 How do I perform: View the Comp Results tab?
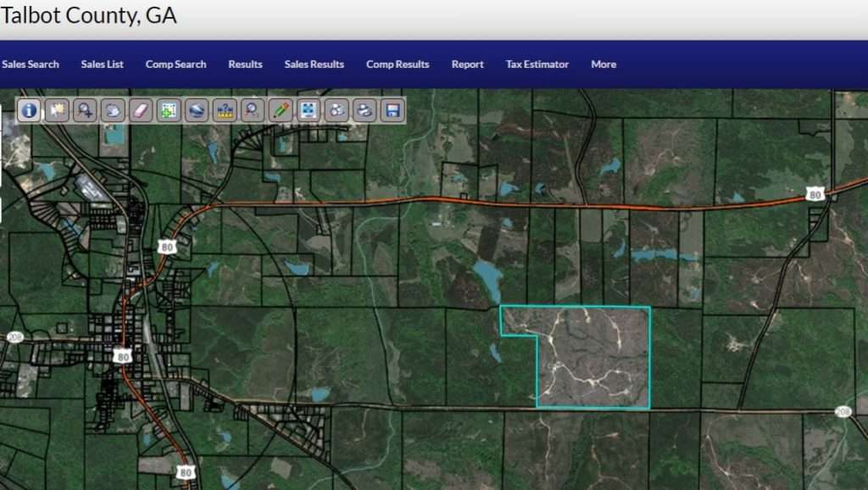(398, 64)
